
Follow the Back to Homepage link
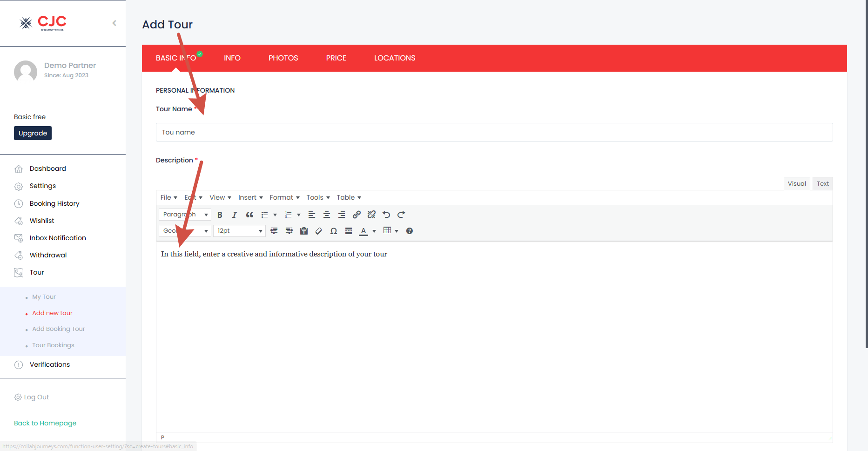point(45,423)
